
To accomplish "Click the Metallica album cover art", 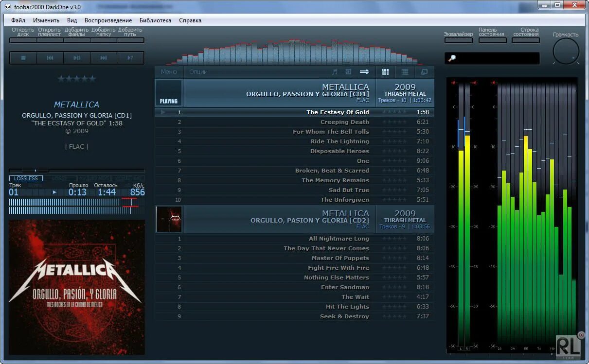I will point(77,288).
